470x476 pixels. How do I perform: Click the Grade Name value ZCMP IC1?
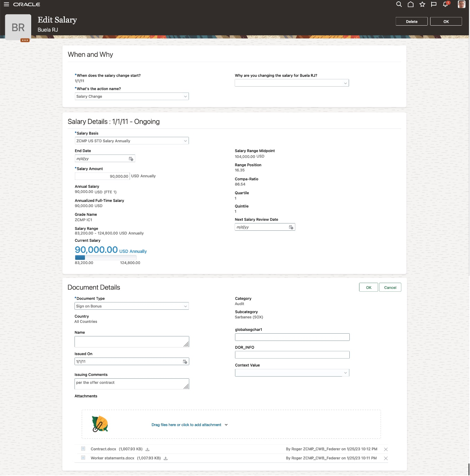click(x=84, y=220)
